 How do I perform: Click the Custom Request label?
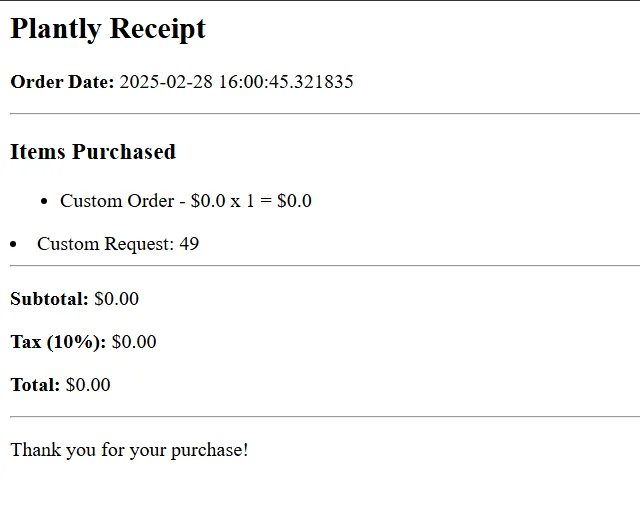(x=105, y=244)
